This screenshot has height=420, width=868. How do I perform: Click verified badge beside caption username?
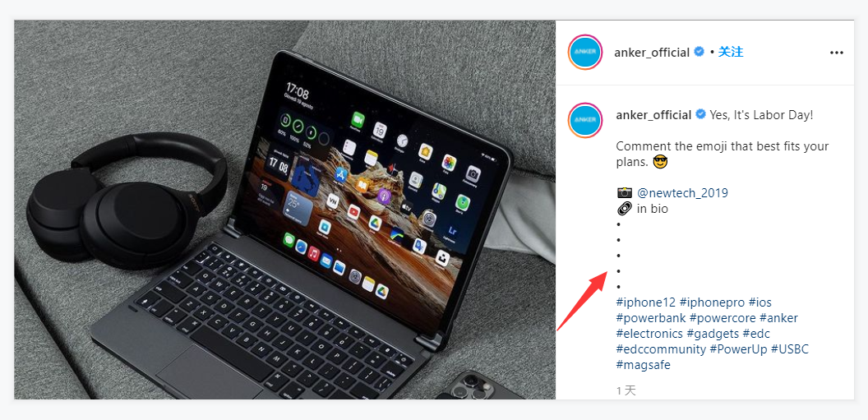700,114
